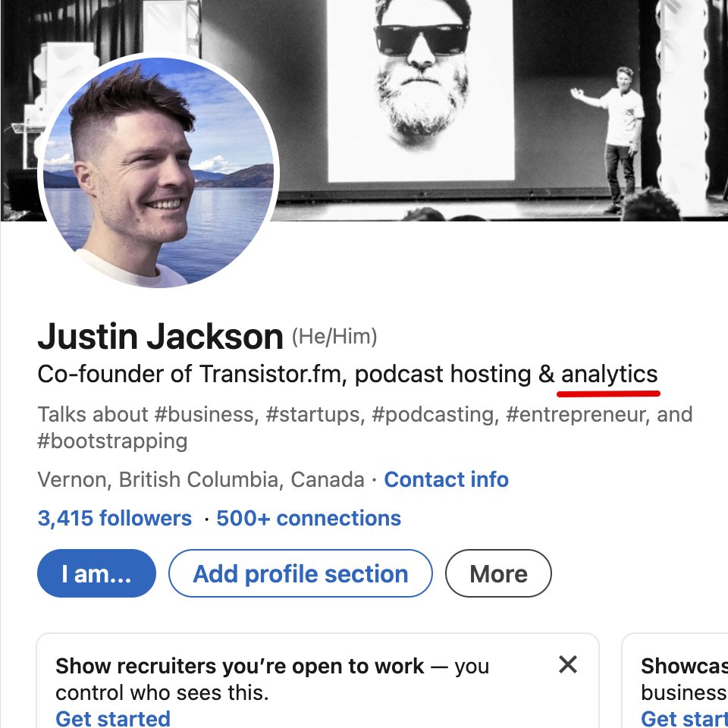Open the 500+ connections list
This screenshot has height=728, width=728.
coord(309,519)
